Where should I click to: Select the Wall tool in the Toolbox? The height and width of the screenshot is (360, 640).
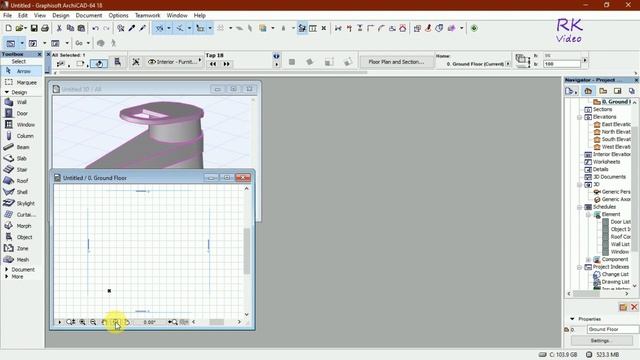(22, 102)
